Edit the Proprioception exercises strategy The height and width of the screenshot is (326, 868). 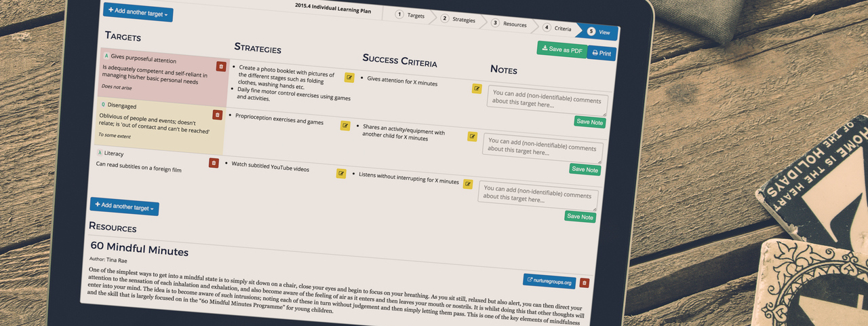click(x=345, y=126)
